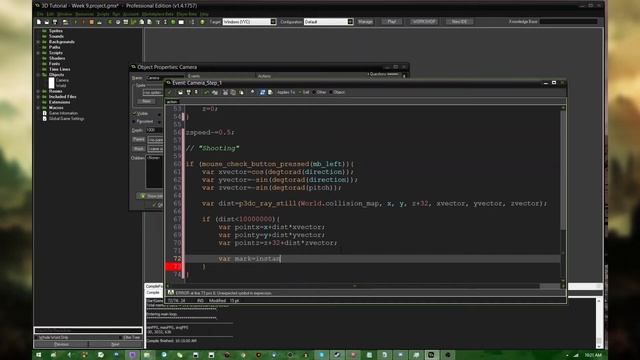
Task: Expand the Rooms folder in resource tree
Action: click(x=38, y=91)
